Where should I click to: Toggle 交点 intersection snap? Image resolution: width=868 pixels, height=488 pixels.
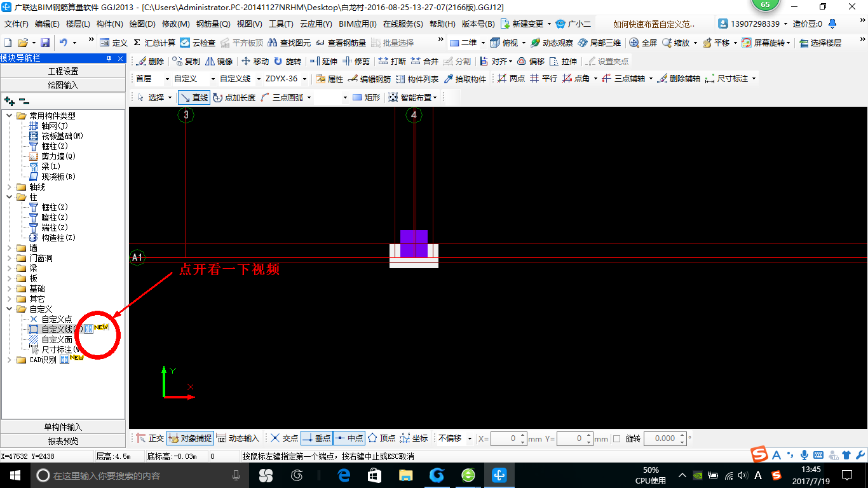click(x=284, y=438)
